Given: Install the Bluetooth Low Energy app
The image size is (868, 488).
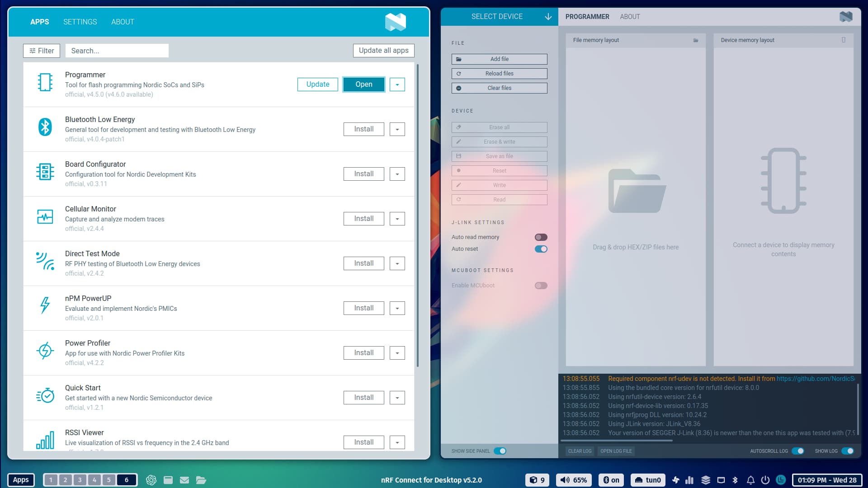Looking at the screenshot, I should click(364, 129).
